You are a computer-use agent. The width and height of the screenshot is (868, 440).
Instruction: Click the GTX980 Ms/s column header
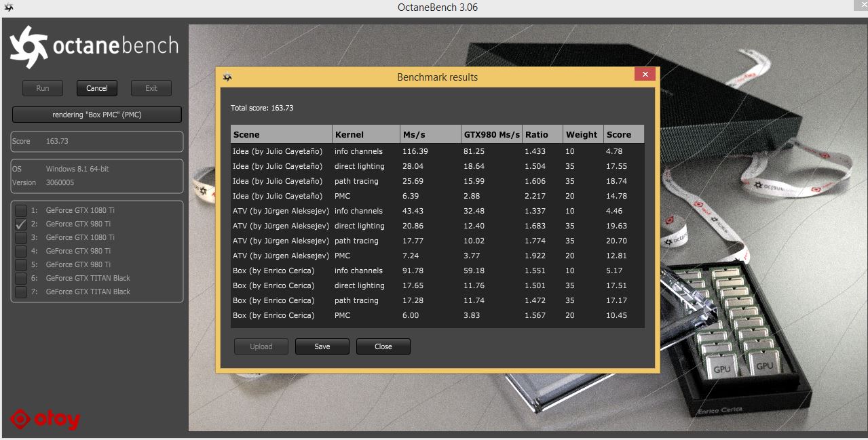491,134
